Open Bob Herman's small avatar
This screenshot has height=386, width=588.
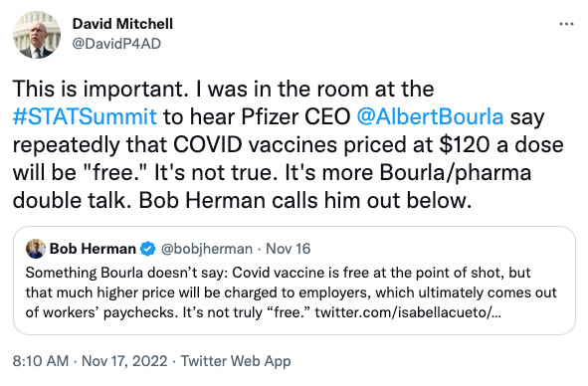point(36,249)
